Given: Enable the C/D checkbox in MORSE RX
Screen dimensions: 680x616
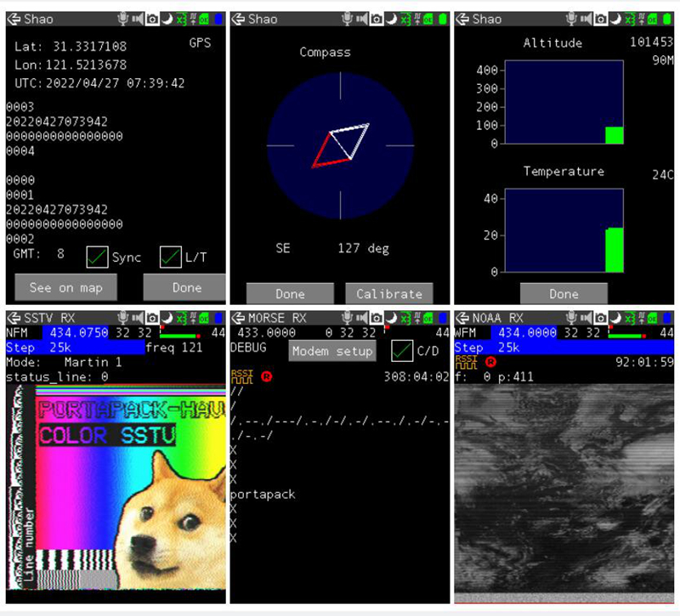Looking at the screenshot, I should coord(402,351).
